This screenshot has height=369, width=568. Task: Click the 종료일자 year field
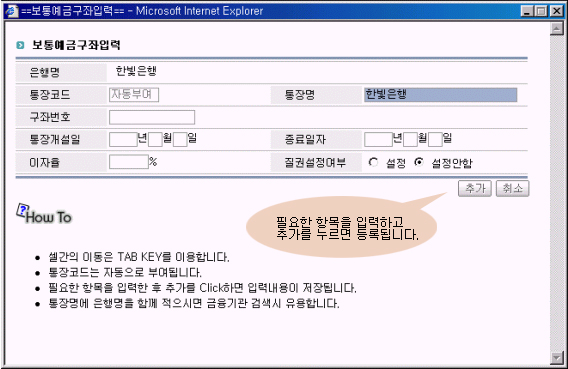click(x=379, y=139)
